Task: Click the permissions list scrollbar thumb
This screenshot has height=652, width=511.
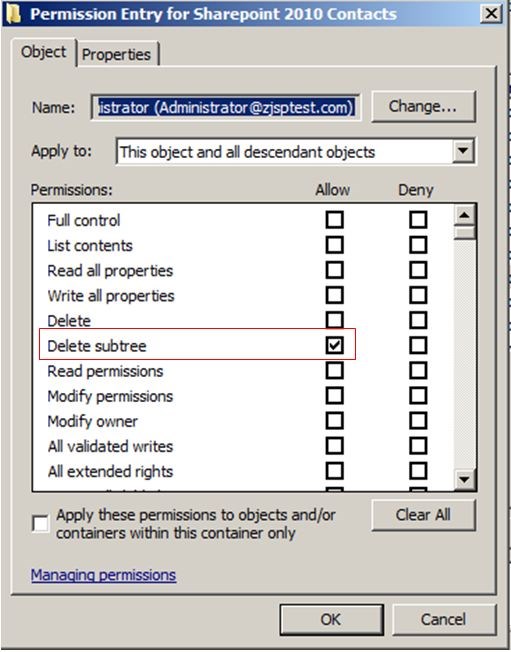Action: 464,232
